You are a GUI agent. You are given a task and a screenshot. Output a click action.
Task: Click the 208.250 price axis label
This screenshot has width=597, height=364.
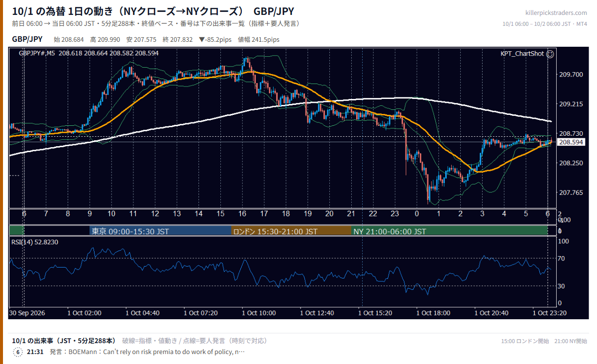571,163
